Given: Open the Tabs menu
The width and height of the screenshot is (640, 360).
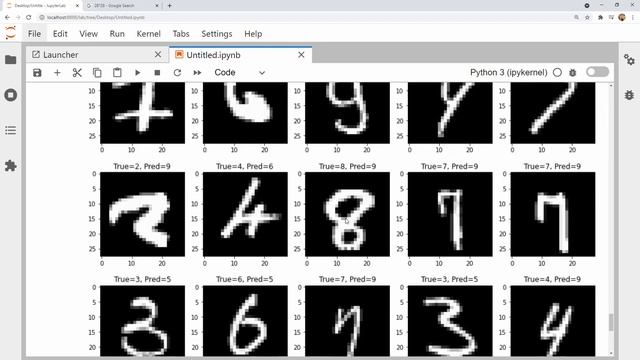Looking at the screenshot, I should click(x=181, y=34).
